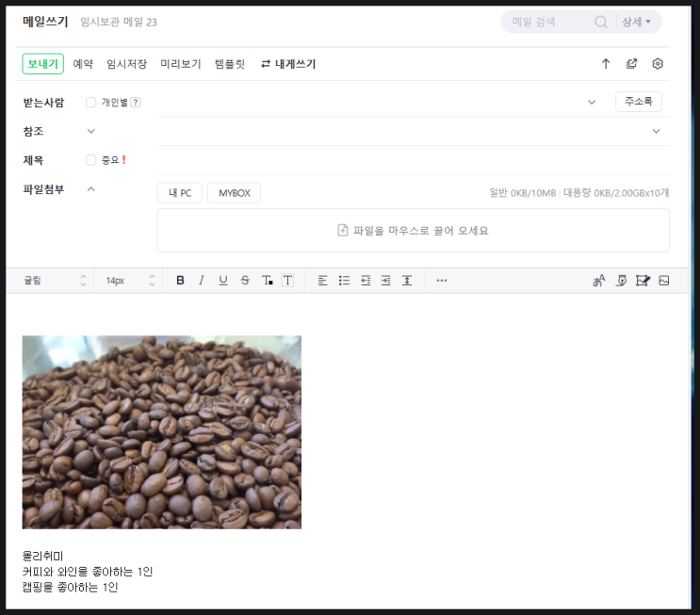Enable the 개인별 individual send checkbox
Viewport: 700px width, 615px height.
(x=91, y=103)
